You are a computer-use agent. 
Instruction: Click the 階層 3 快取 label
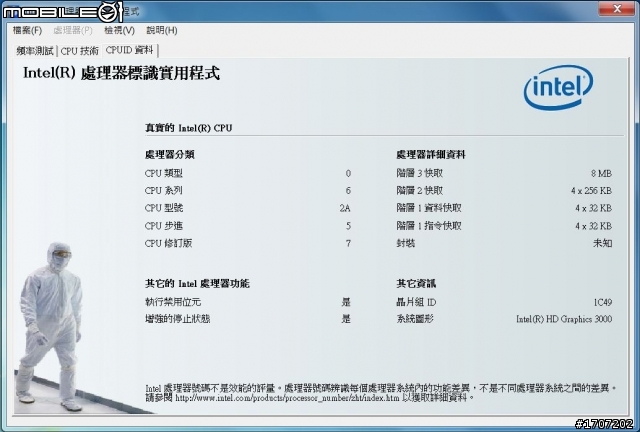point(420,173)
